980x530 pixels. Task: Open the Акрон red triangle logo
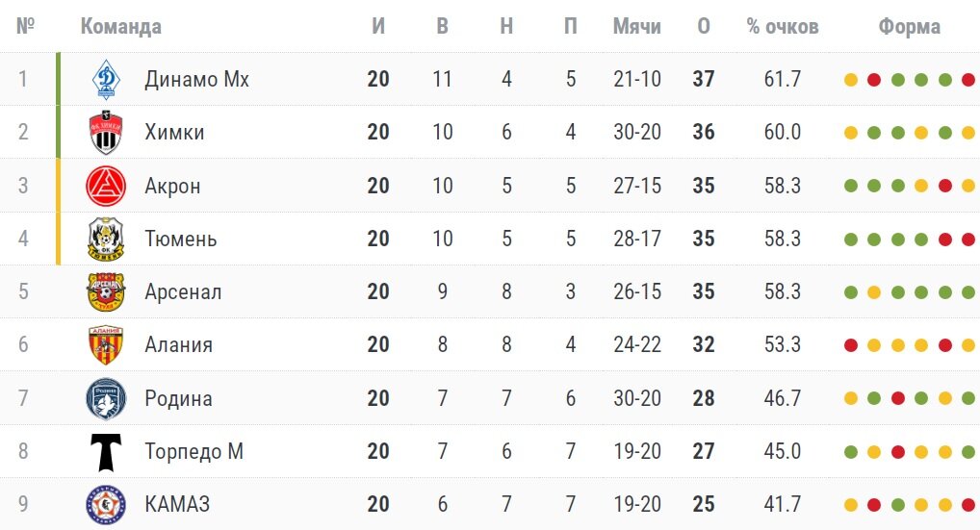click(x=106, y=186)
